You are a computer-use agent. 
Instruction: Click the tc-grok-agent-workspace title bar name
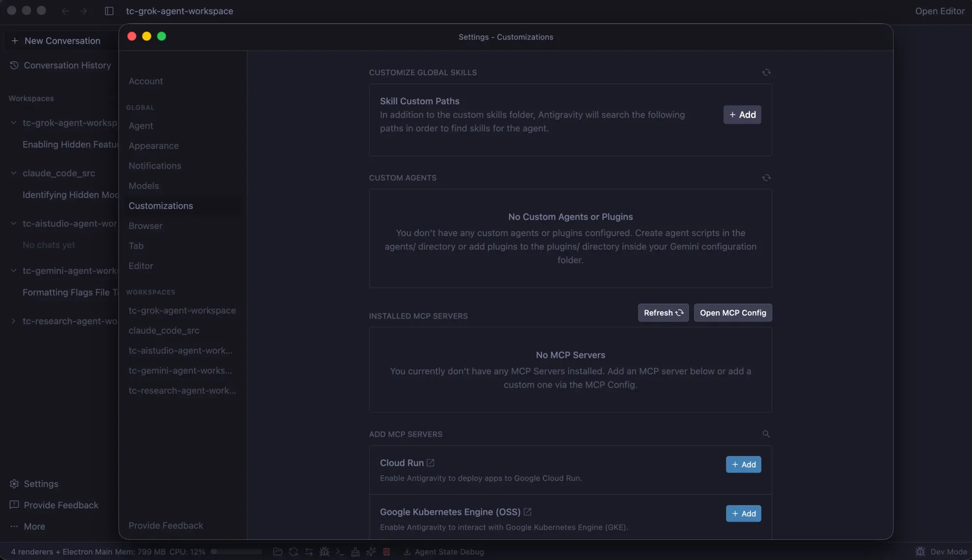(x=179, y=11)
